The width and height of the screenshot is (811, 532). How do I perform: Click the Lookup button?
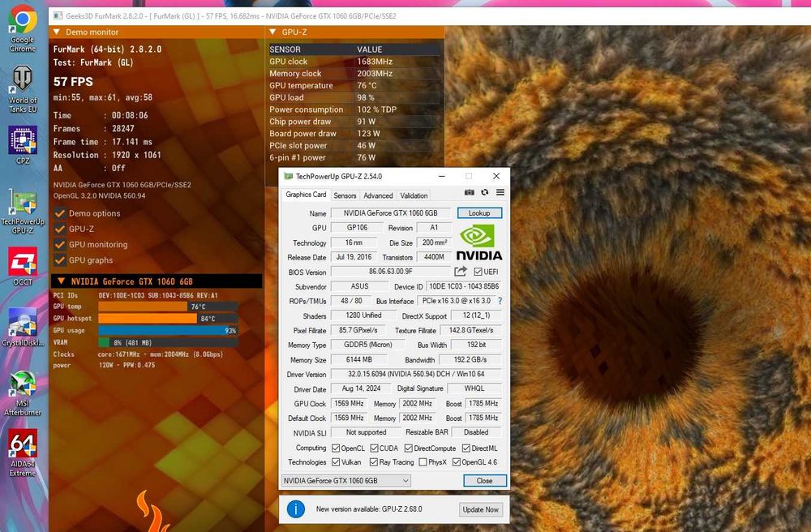(479, 213)
